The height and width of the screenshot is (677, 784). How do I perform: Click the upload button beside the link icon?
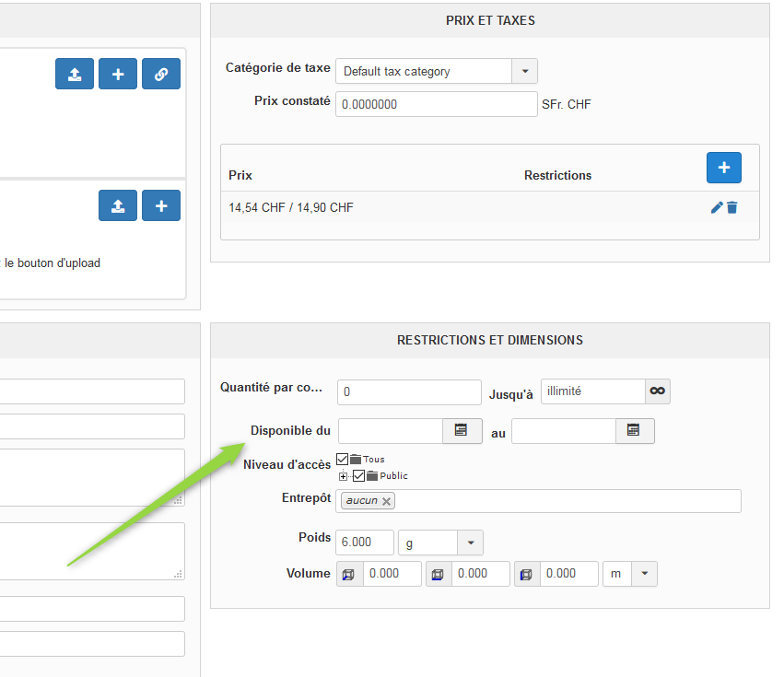[x=75, y=74]
